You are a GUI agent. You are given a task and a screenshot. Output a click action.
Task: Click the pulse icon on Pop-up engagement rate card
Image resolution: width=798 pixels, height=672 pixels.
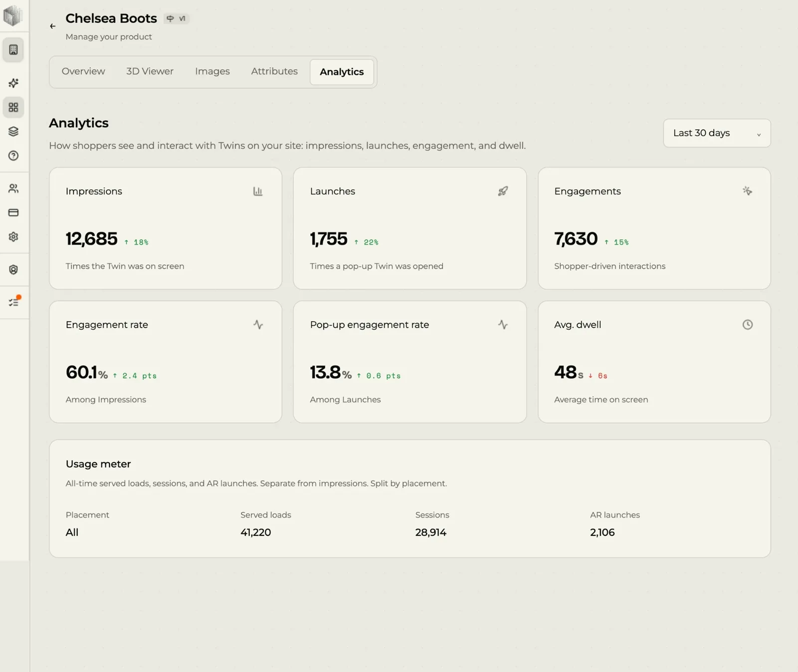coord(503,325)
